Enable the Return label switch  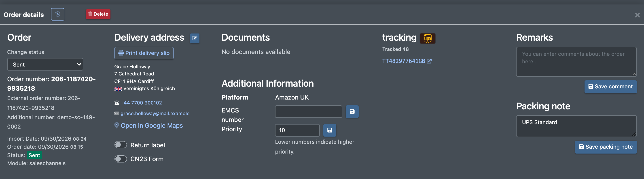tap(121, 145)
